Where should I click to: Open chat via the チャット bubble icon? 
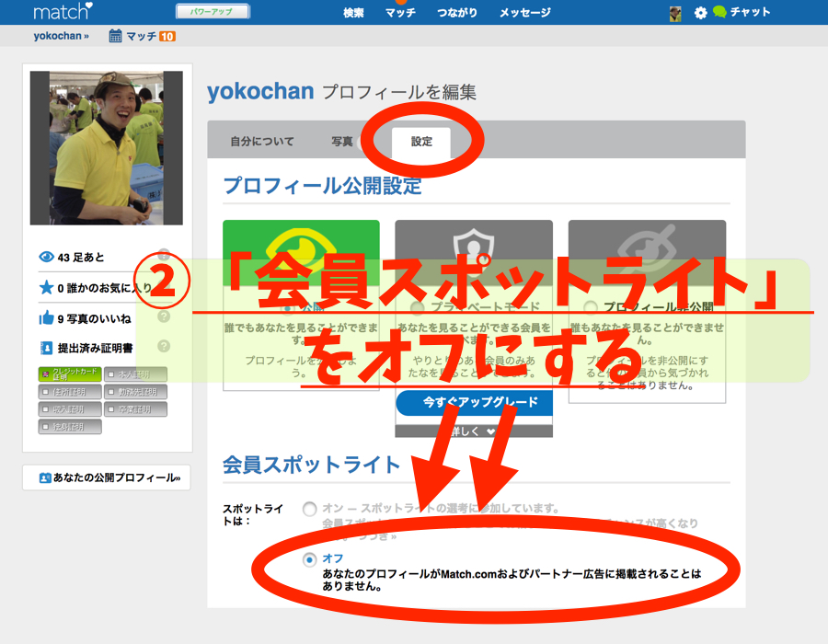[x=719, y=12]
